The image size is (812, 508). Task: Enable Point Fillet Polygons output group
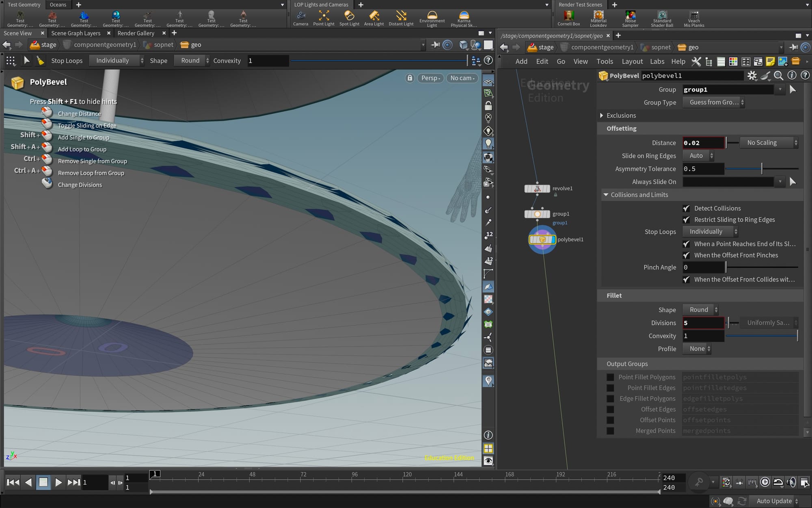610,377
